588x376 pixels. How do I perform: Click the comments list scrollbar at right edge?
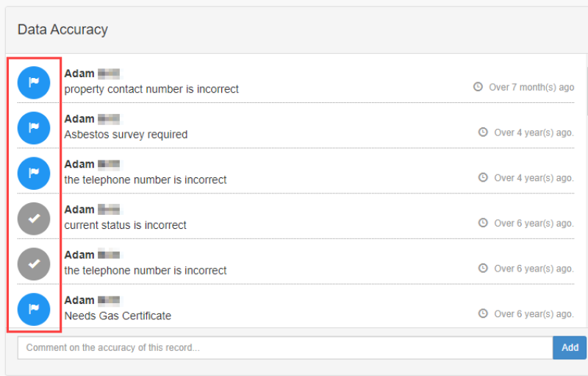(x=586, y=88)
